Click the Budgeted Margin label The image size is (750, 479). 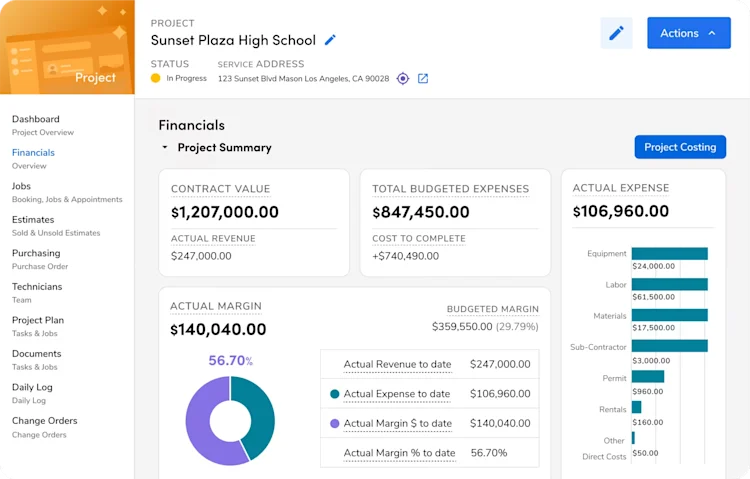point(493,309)
